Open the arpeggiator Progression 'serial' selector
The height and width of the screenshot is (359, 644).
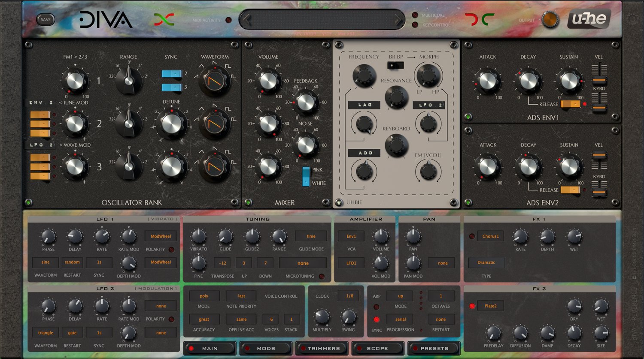point(401,320)
